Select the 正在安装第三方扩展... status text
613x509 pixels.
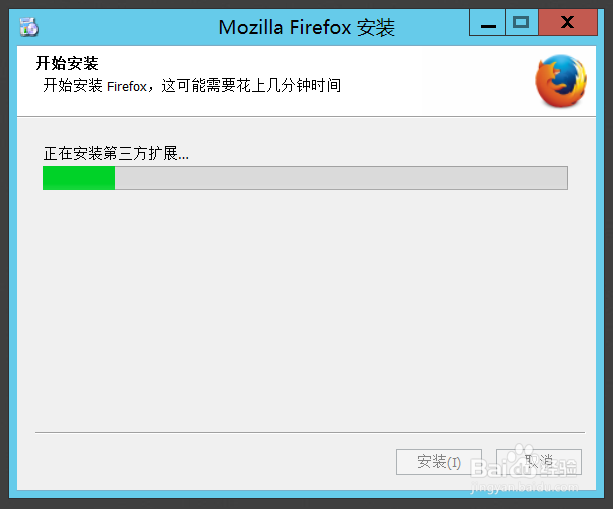(x=116, y=153)
